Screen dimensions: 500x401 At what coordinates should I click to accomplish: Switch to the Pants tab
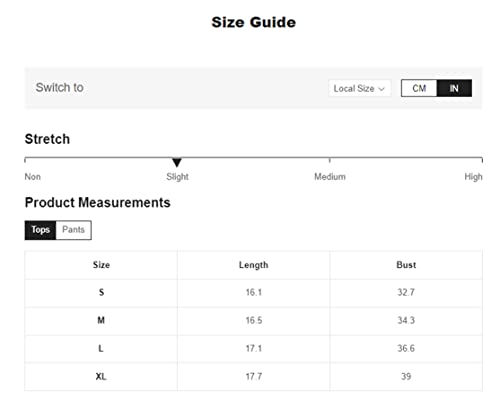click(x=74, y=230)
